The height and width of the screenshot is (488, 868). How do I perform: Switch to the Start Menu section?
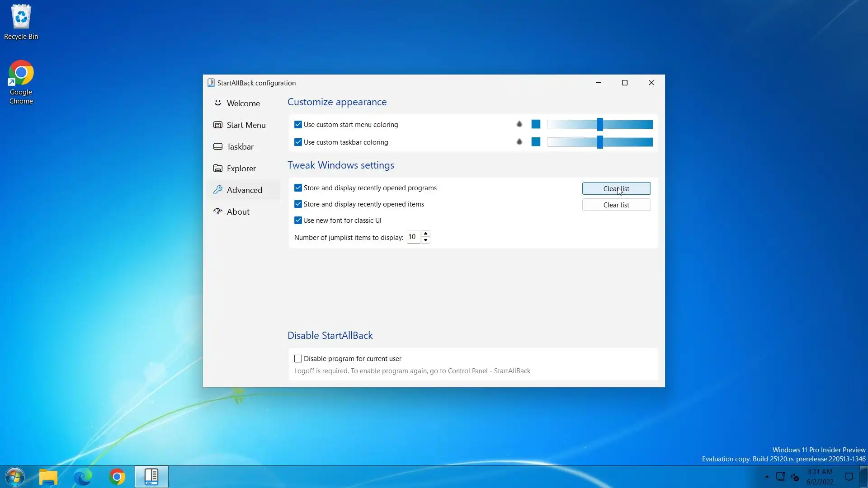[245, 125]
